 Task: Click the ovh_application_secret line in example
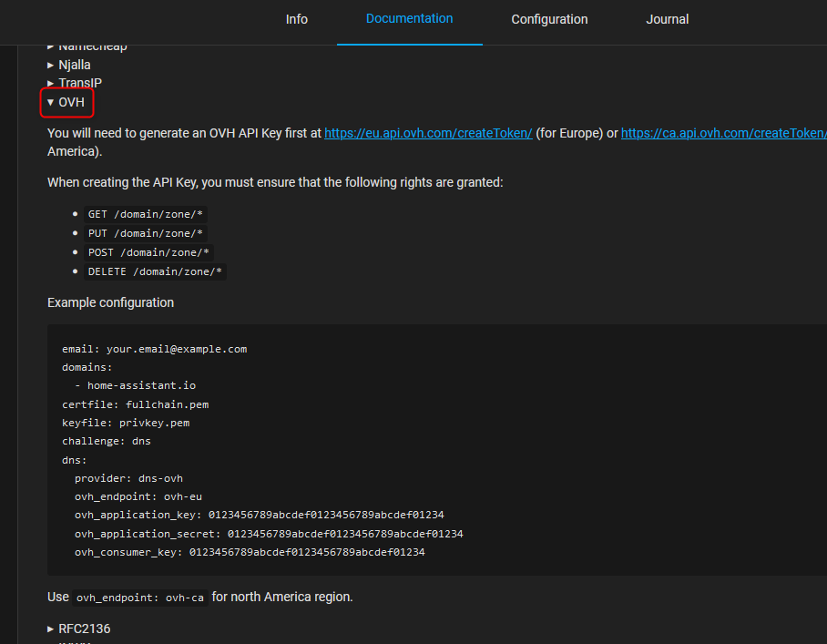click(269, 534)
